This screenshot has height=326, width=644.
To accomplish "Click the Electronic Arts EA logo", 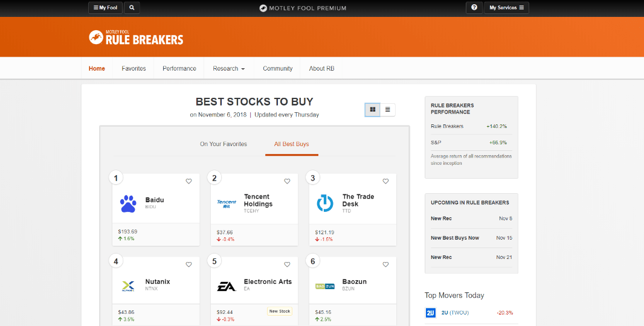I will coord(227,286).
